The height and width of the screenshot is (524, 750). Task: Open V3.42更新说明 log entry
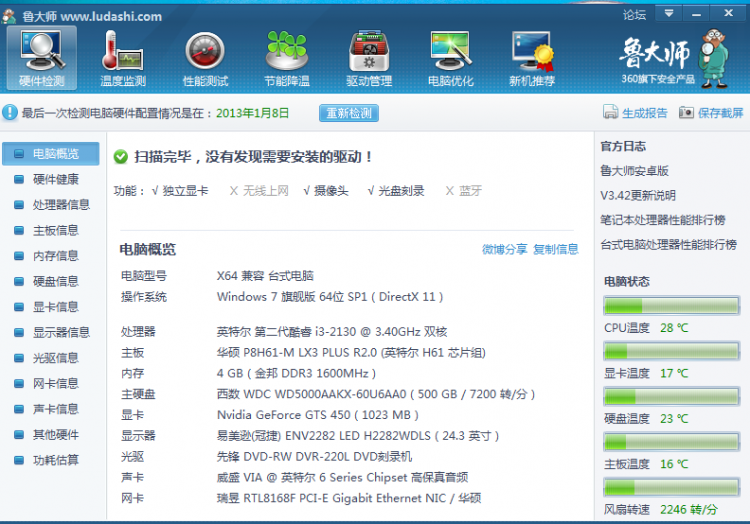pos(638,196)
